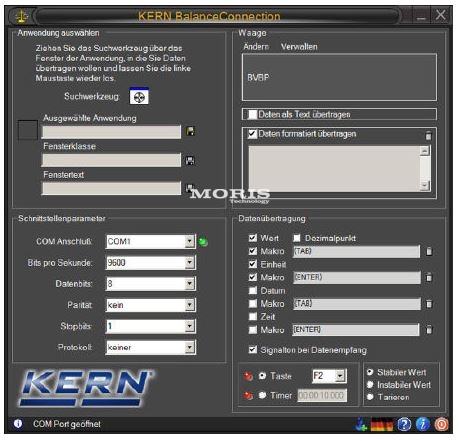The width and height of the screenshot is (459, 441).
Task: Open the COM Anschluß dropdown
Action: 190,241
